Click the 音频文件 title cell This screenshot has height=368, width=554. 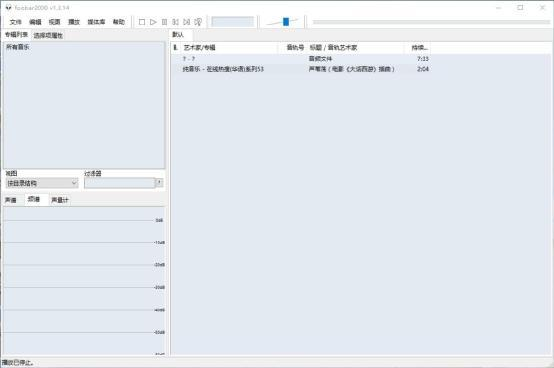click(x=320, y=59)
